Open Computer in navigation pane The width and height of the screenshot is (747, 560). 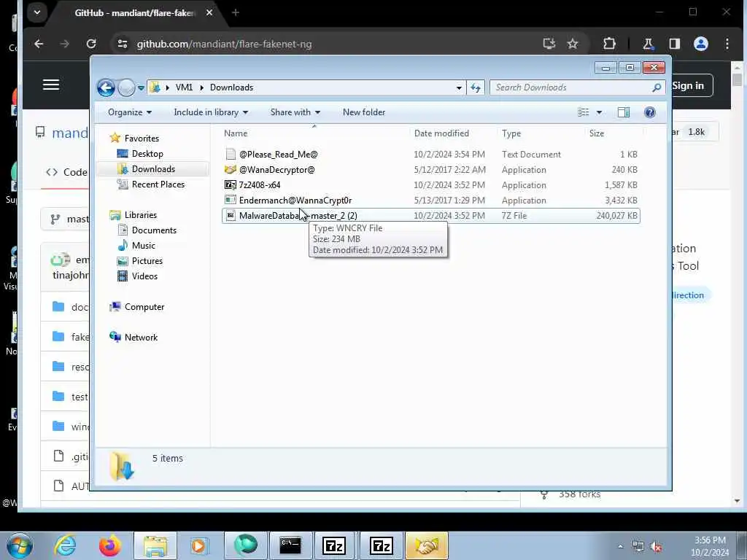tap(144, 307)
